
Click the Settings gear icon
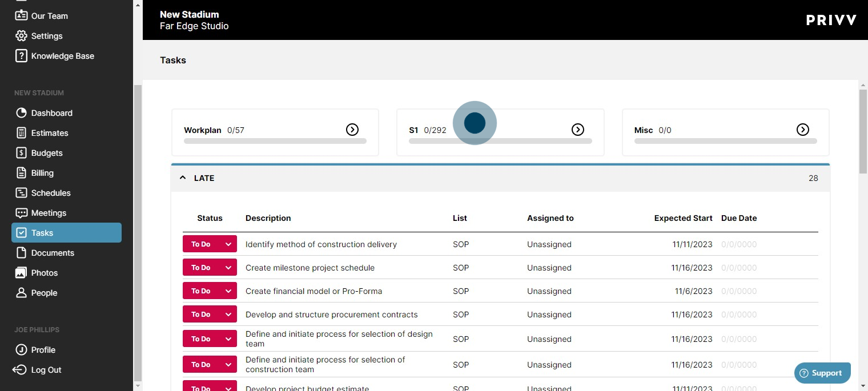21,36
